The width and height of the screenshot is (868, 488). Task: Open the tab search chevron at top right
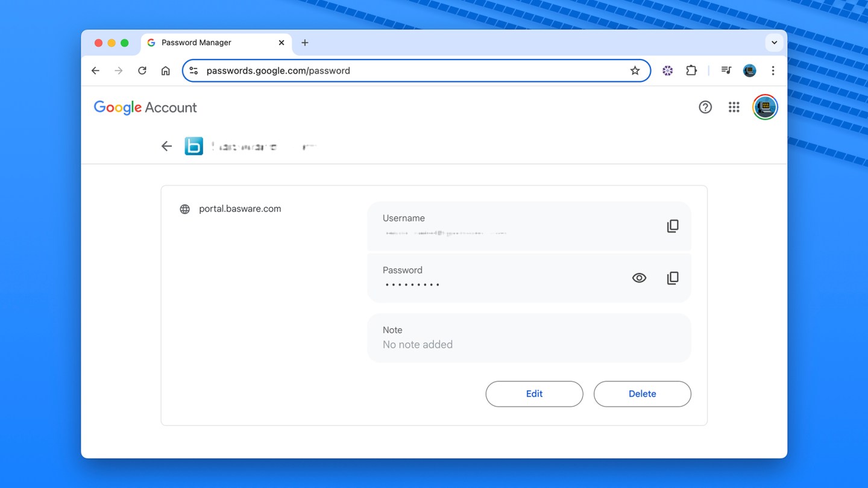[774, 43]
